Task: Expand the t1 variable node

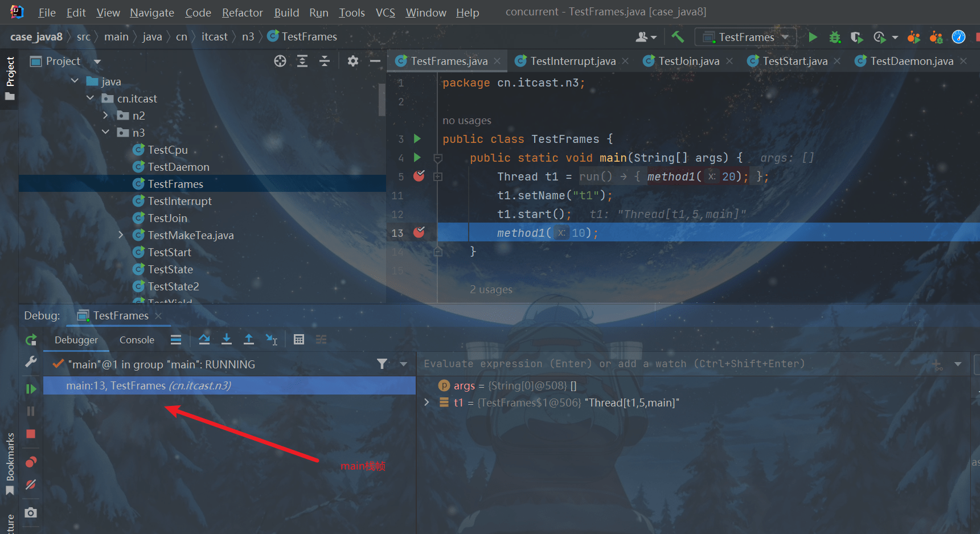Action: pos(427,402)
